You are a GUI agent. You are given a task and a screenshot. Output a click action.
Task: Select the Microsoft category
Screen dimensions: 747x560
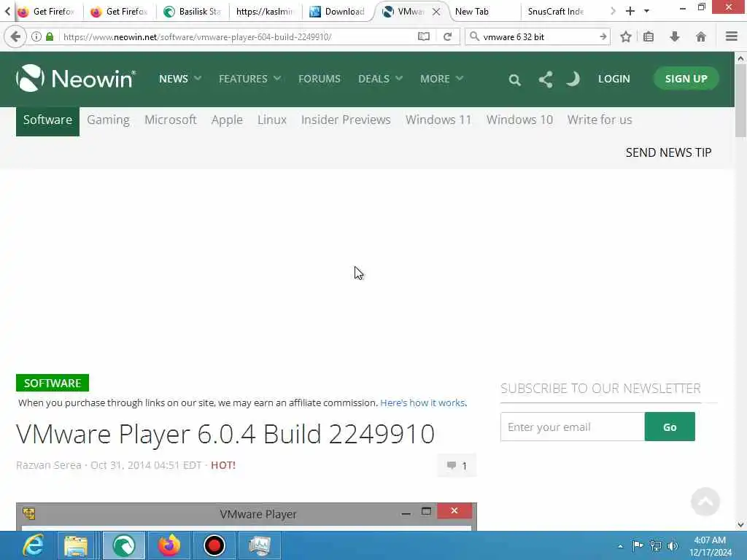click(171, 120)
